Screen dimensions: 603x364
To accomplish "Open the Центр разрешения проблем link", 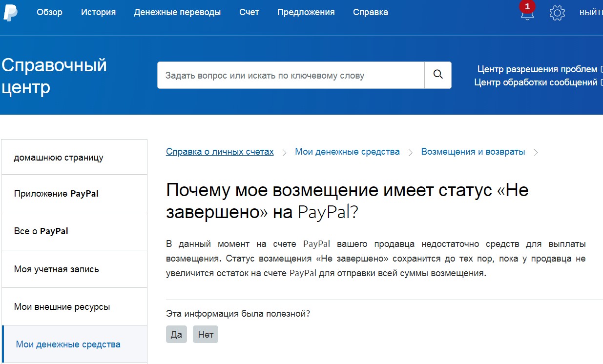I will click(537, 69).
